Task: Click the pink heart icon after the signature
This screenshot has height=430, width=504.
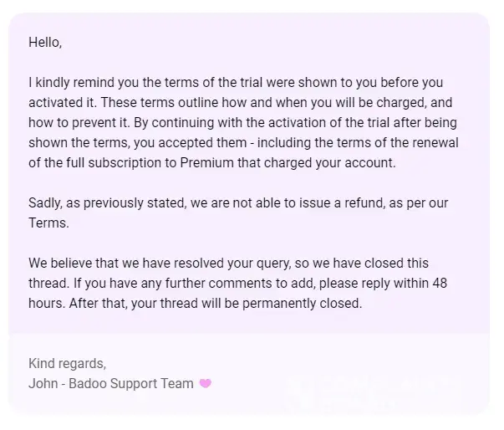Action: pyautogui.click(x=206, y=384)
